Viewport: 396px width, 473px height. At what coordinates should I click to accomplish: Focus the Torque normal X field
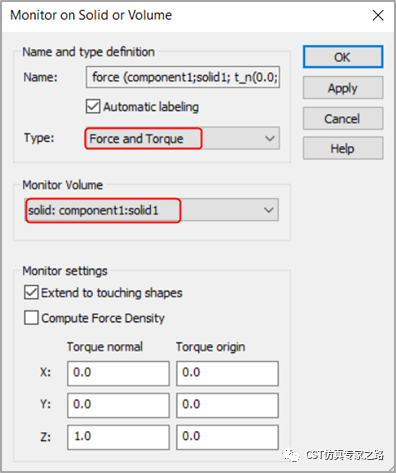[x=118, y=373]
